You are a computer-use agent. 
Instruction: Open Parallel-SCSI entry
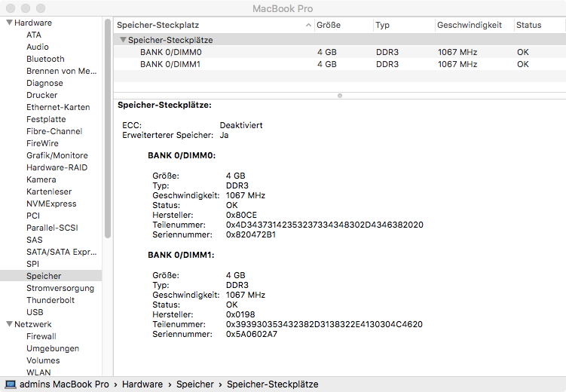point(52,228)
